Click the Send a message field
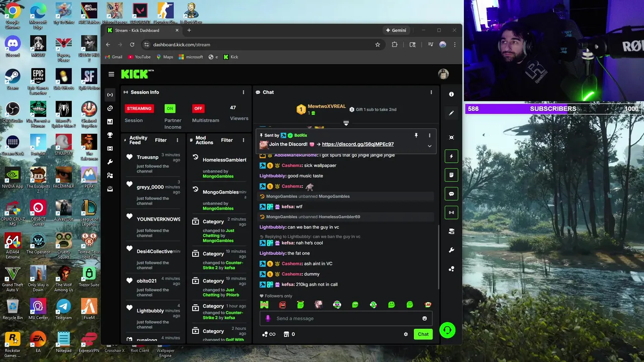The height and width of the screenshot is (362, 644). point(347,318)
